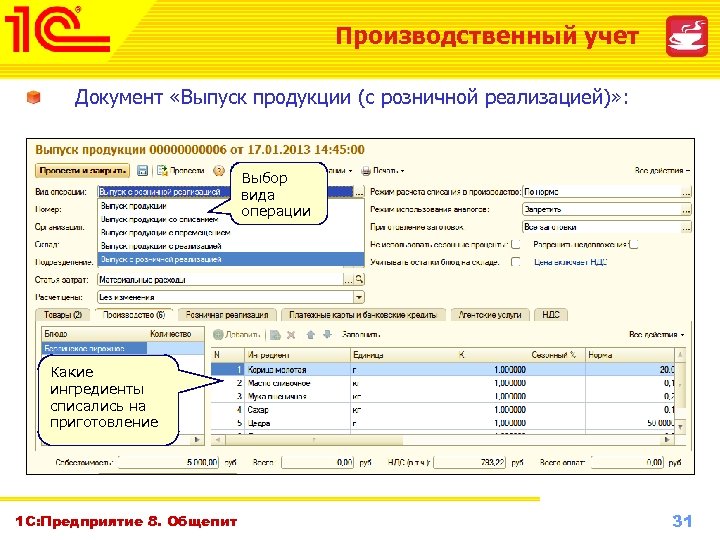Switch to Производство (6) tab
Image resolution: width=720 pixels, height=540 pixels.
tap(134, 315)
